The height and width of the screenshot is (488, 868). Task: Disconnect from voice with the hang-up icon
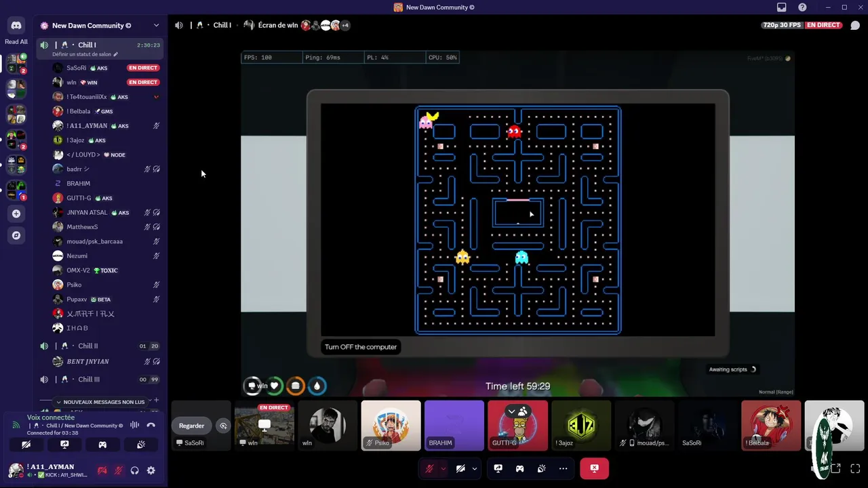pyautogui.click(x=151, y=425)
